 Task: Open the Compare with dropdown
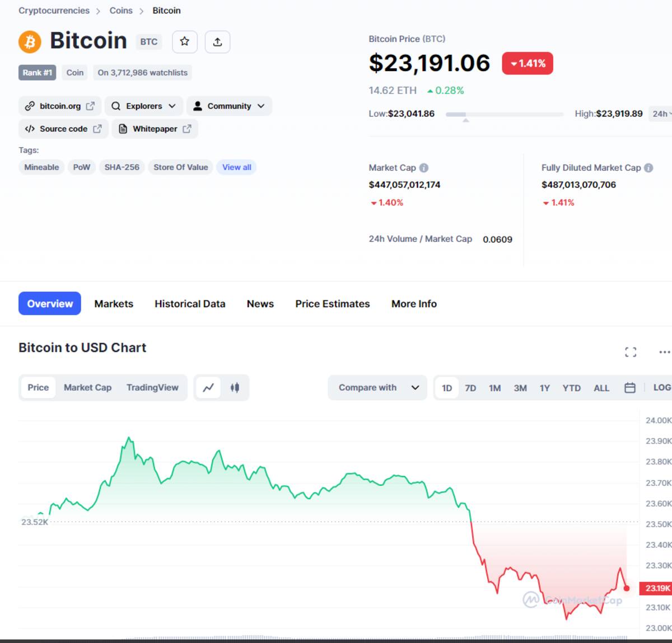point(378,387)
